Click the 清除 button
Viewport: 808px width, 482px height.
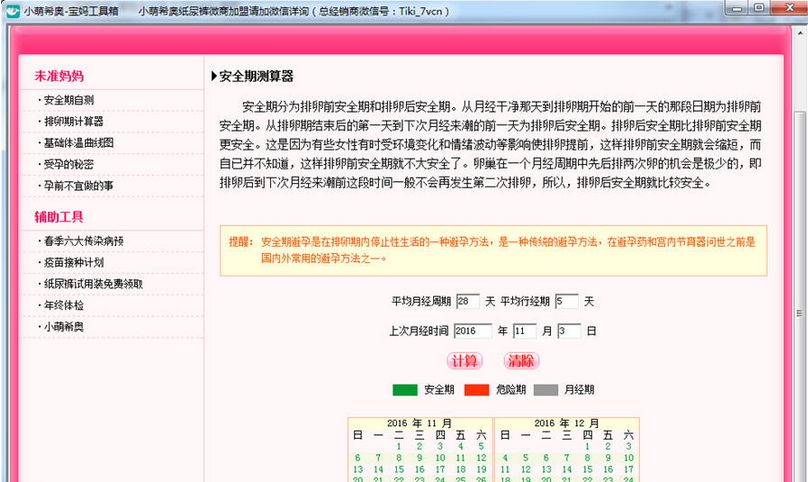(x=521, y=361)
